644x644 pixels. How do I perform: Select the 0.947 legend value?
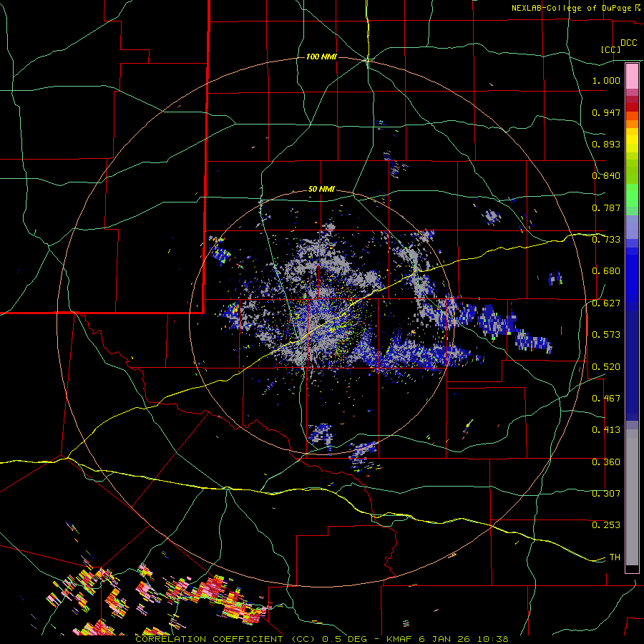606,112
